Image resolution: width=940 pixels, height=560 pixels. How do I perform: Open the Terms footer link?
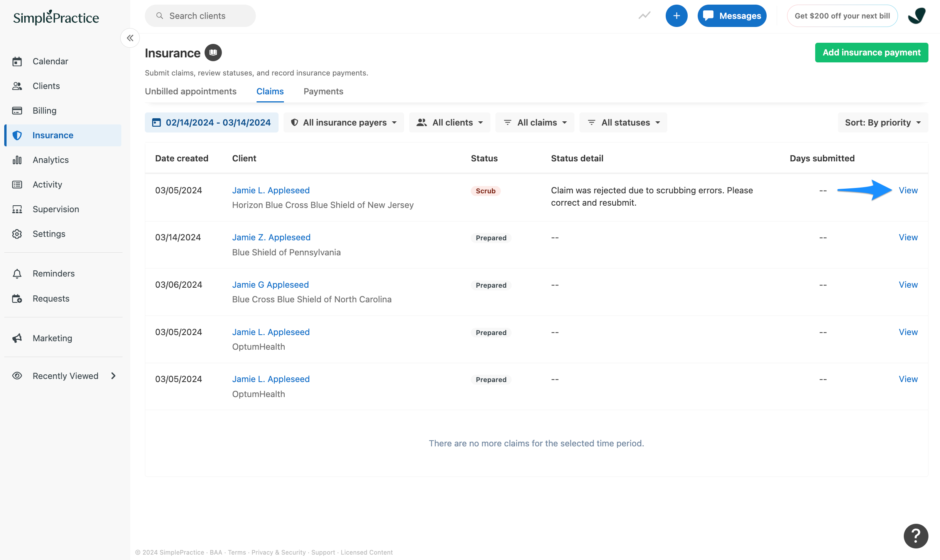click(237, 552)
